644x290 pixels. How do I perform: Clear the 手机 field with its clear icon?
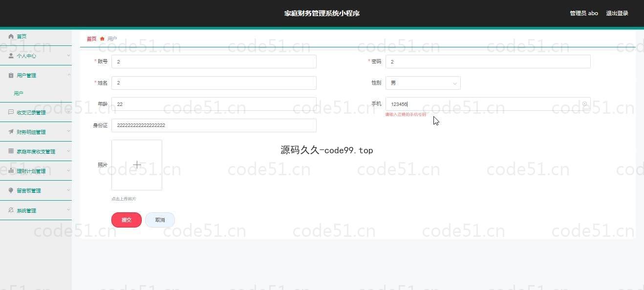pos(584,104)
